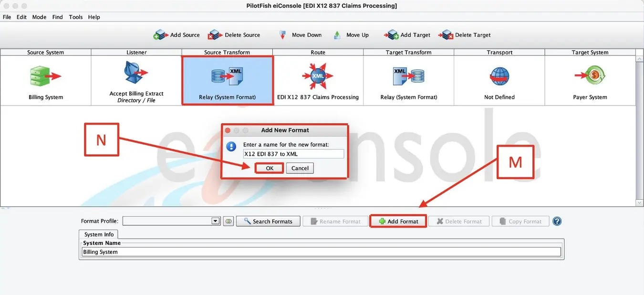Open the Mode menu
644x295 pixels.
[39, 17]
